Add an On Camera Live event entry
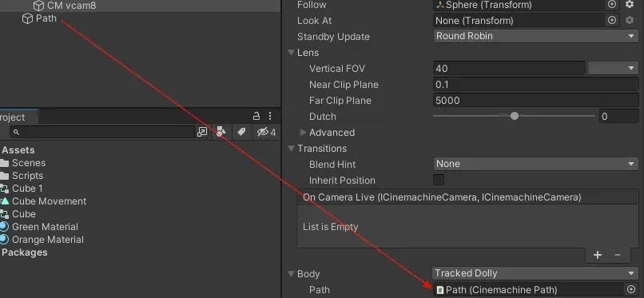The width and height of the screenshot is (644, 298). point(598,255)
